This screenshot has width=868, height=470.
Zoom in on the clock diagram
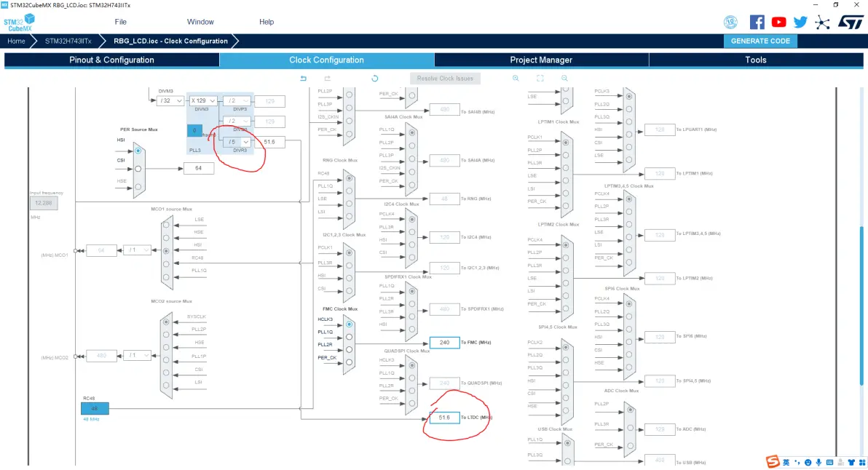pos(516,79)
